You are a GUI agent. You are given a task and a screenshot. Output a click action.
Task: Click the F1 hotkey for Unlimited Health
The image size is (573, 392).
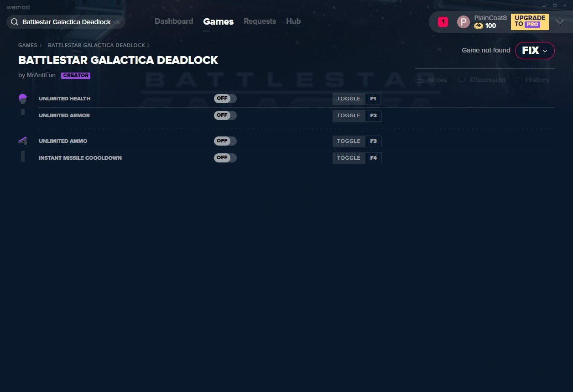(x=373, y=99)
